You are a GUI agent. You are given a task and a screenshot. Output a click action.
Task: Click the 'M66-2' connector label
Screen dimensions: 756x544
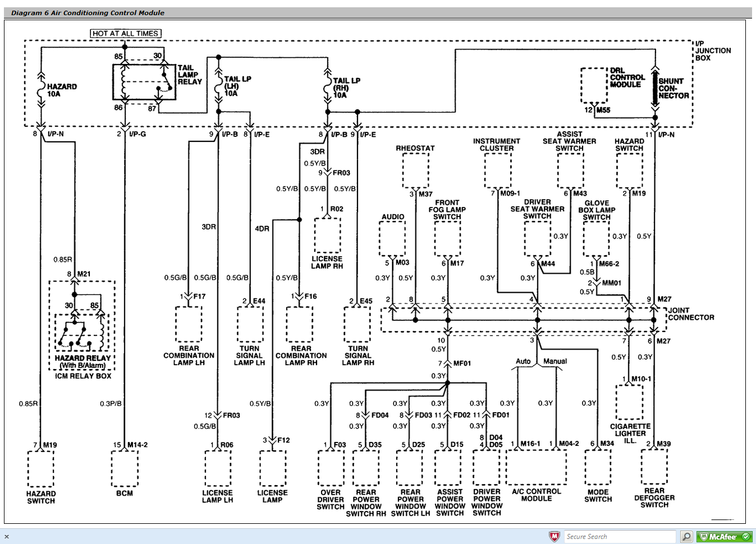click(609, 264)
